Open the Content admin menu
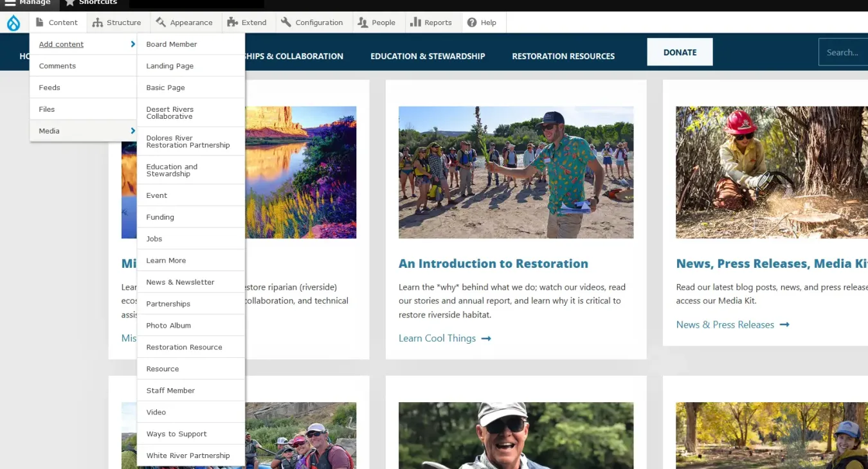 57,22
